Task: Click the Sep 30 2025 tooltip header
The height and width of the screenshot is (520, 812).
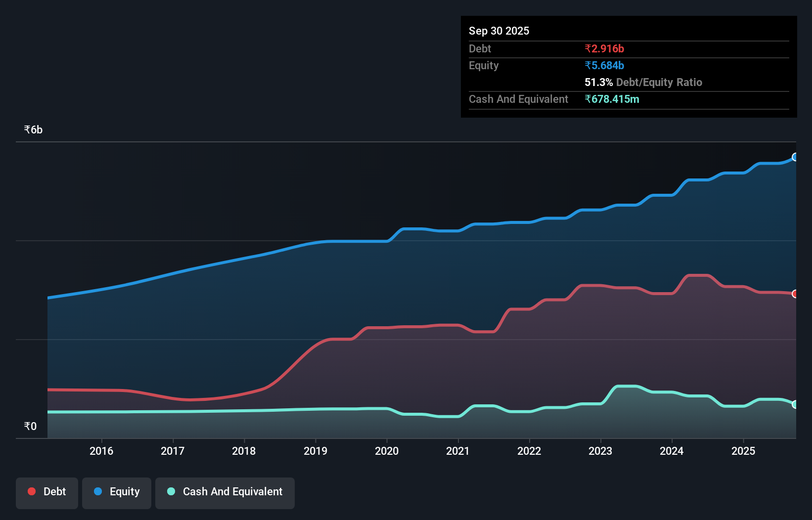Action: pyautogui.click(x=499, y=31)
